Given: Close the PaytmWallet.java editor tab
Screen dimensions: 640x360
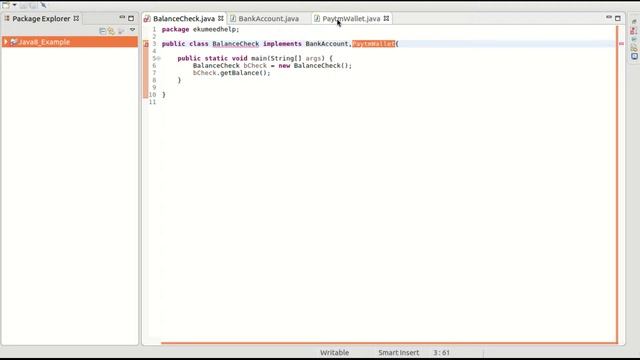Looking at the screenshot, I should (387, 18).
